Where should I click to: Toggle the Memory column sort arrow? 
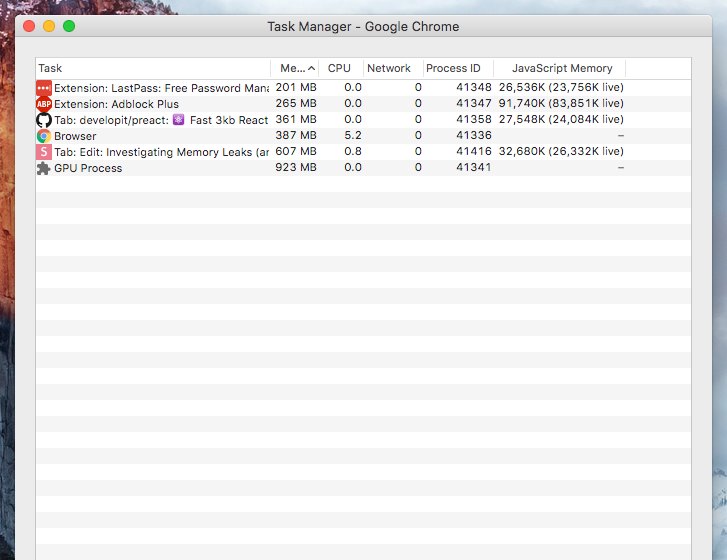[312, 68]
